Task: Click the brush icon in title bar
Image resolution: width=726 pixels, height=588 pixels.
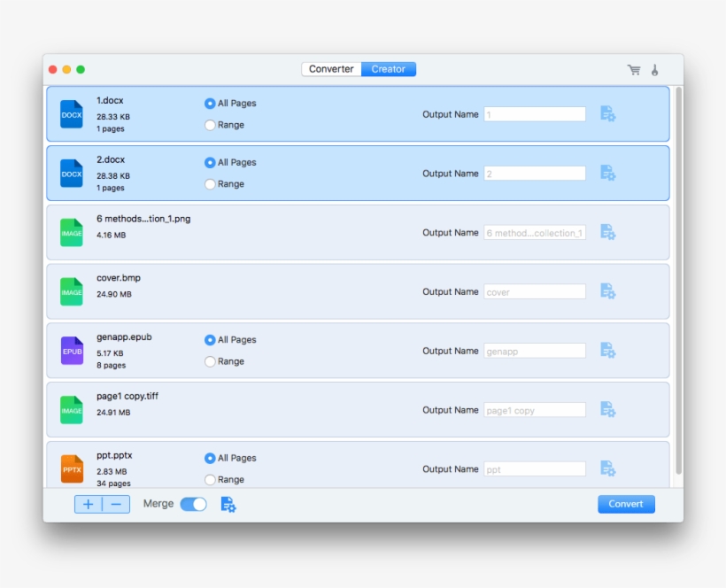Action: tap(655, 70)
